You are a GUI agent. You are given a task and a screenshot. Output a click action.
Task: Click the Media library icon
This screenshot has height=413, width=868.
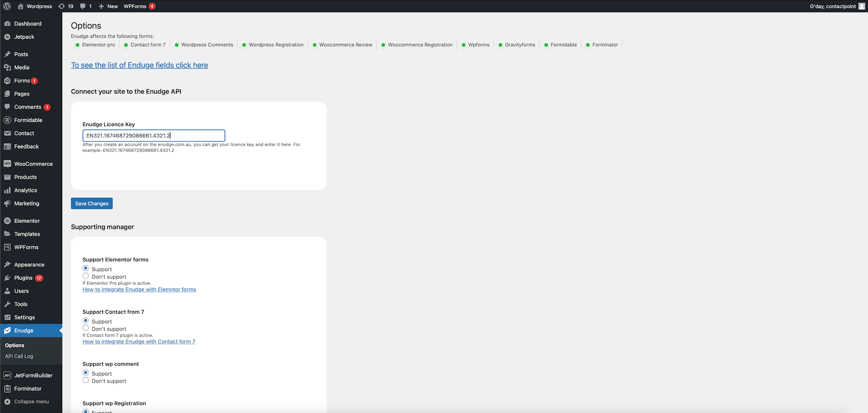tap(7, 67)
